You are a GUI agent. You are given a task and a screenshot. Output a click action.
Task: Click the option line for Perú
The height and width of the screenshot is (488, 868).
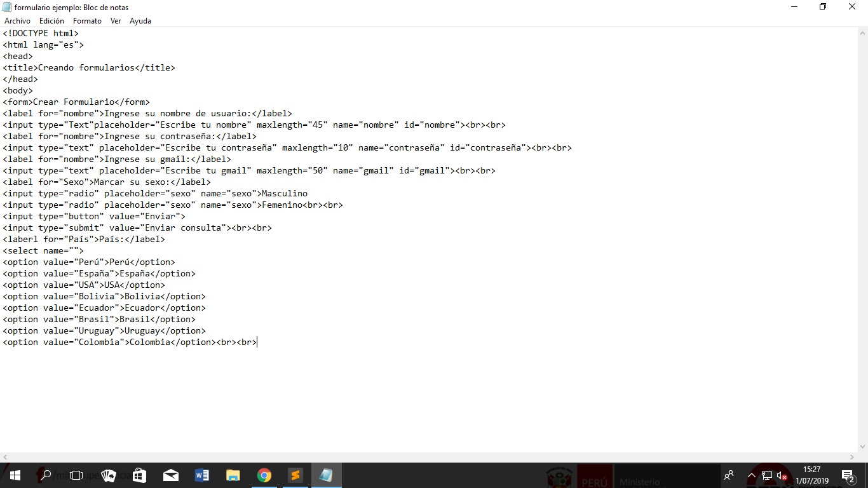click(x=89, y=262)
